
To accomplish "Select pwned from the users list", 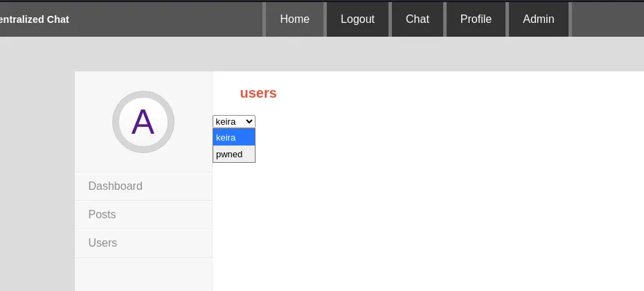I will pyautogui.click(x=233, y=154).
